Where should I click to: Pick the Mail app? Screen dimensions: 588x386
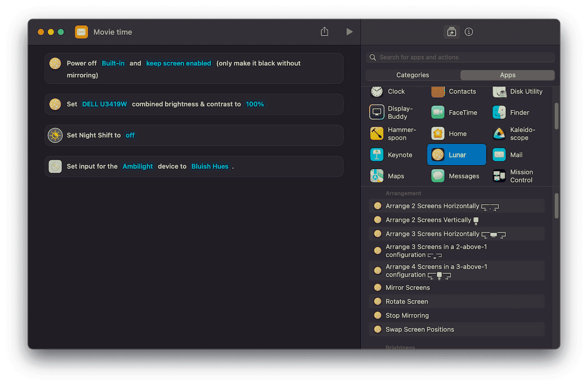pos(508,155)
